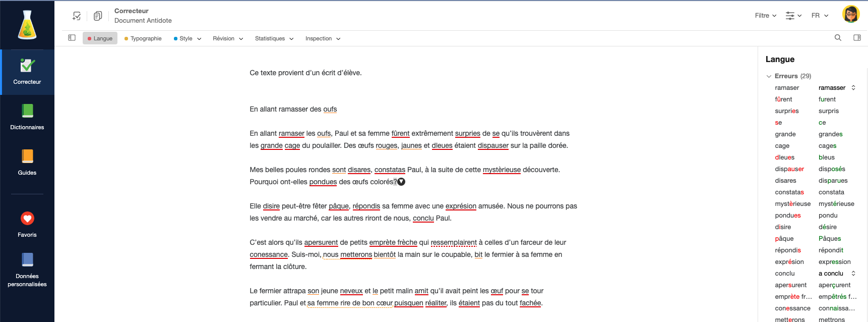Click the underlined word 'apersurent' in text
This screenshot has width=868, height=322.
[321, 243]
